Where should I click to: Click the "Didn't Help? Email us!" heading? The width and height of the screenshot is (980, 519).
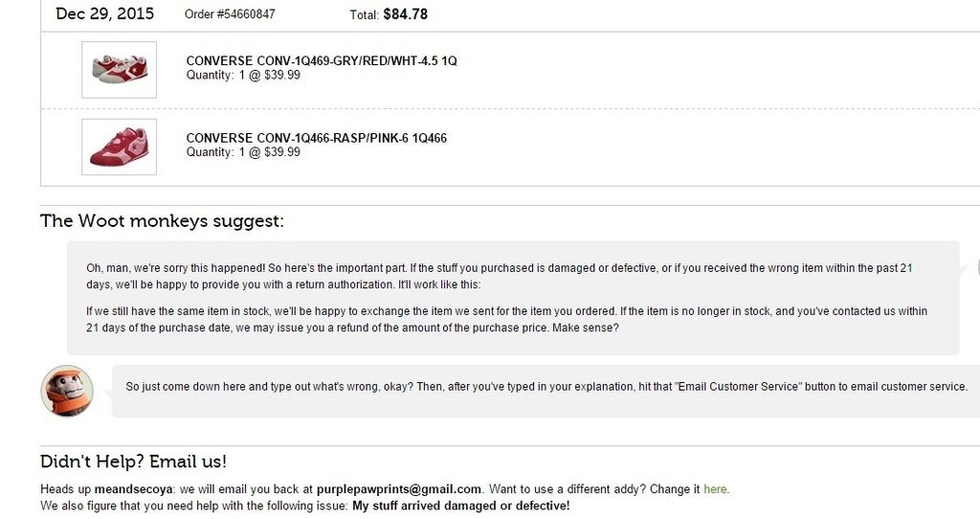(133, 462)
